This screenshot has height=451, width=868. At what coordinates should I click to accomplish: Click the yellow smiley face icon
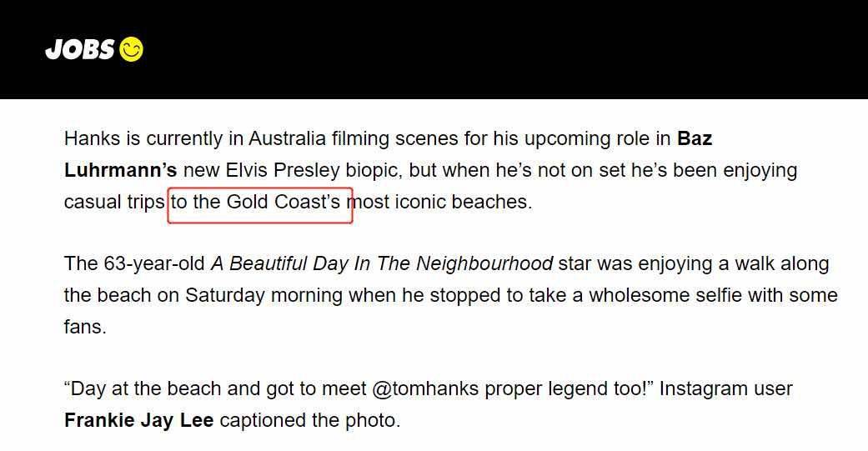[131, 49]
